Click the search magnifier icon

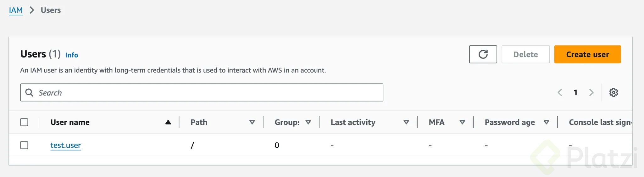tap(29, 92)
